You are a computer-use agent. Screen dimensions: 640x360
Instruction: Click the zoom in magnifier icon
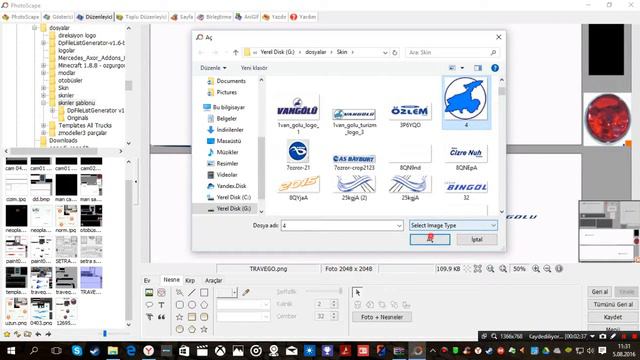(x=536, y=269)
